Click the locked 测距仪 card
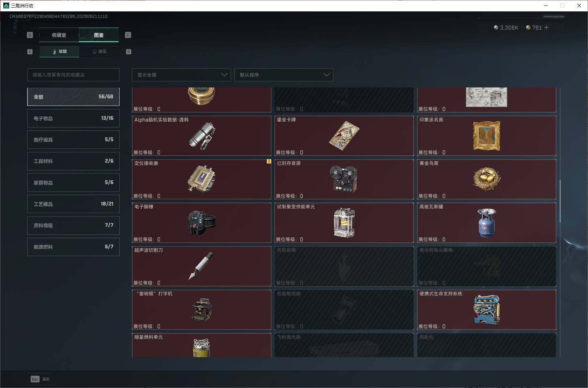The height and width of the screenshot is (388, 588). [486, 345]
